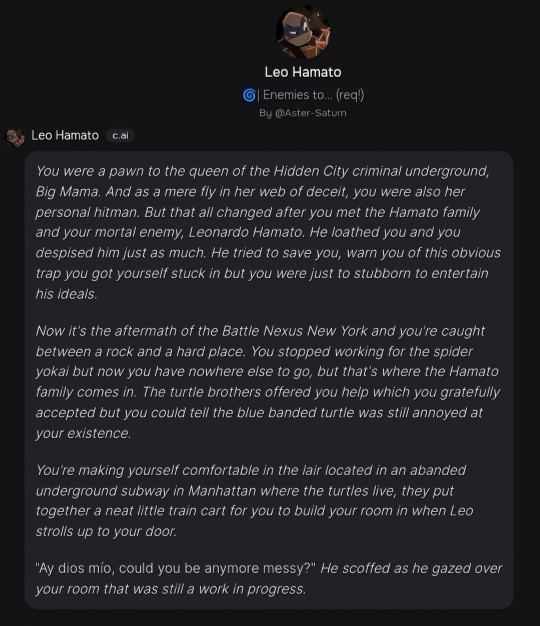Click the word 'Manhattan' in the message
The width and height of the screenshot is (540, 626).
tap(222, 490)
